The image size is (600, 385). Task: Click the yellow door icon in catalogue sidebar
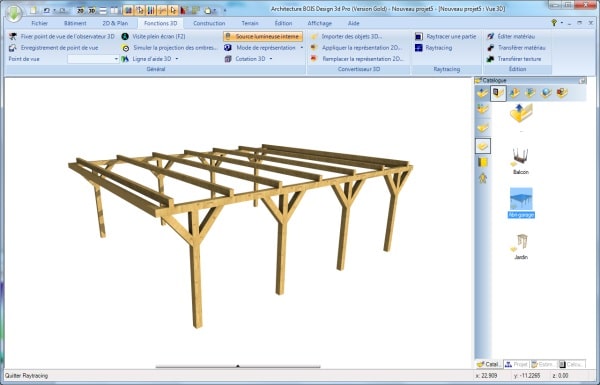(483, 162)
